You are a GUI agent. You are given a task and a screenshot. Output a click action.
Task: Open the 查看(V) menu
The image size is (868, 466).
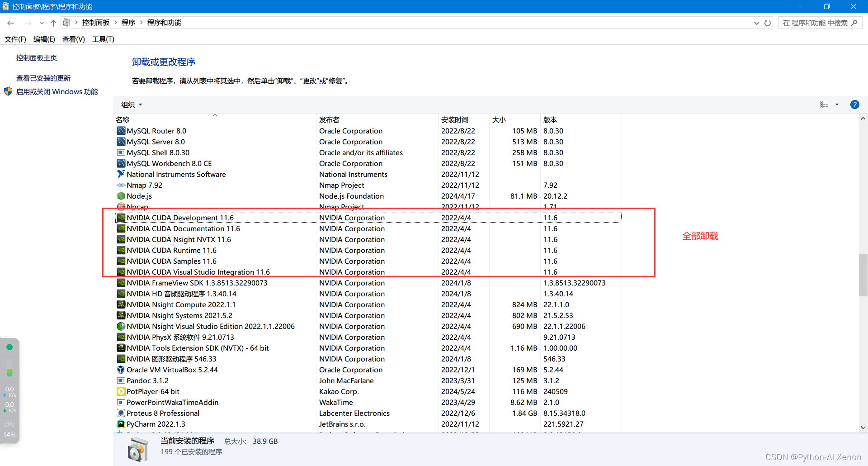[x=74, y=39]
